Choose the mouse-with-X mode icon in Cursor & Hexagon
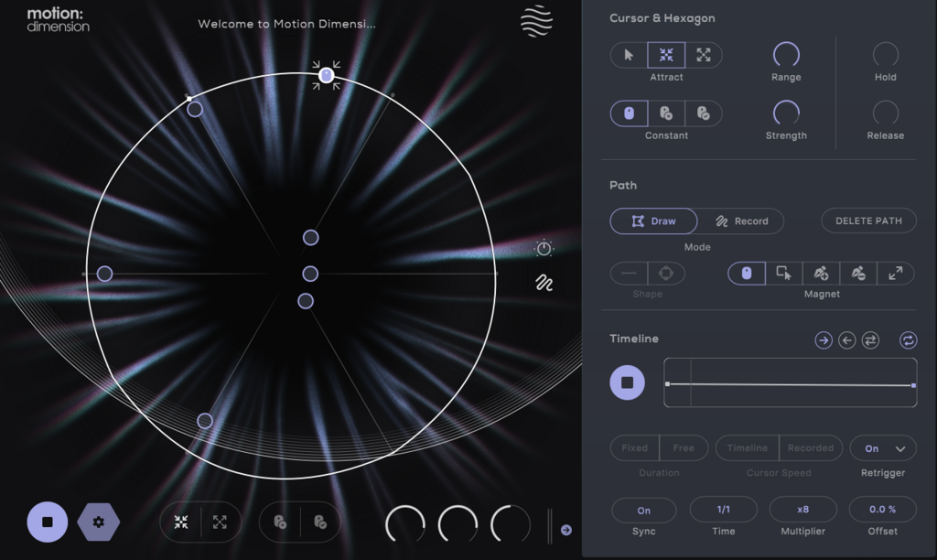This screenshot has height=560, width=937. coord(666,113)
